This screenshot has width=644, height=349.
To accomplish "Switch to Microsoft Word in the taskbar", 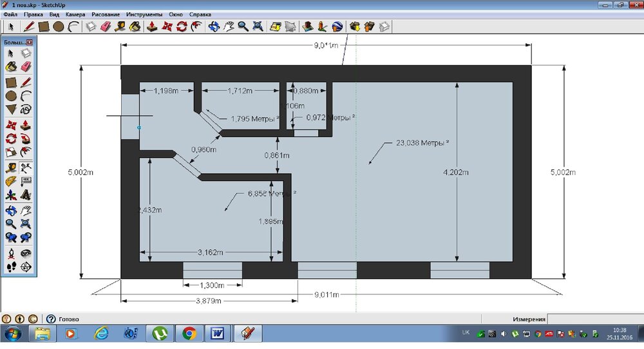I will [x=217, y=334].
